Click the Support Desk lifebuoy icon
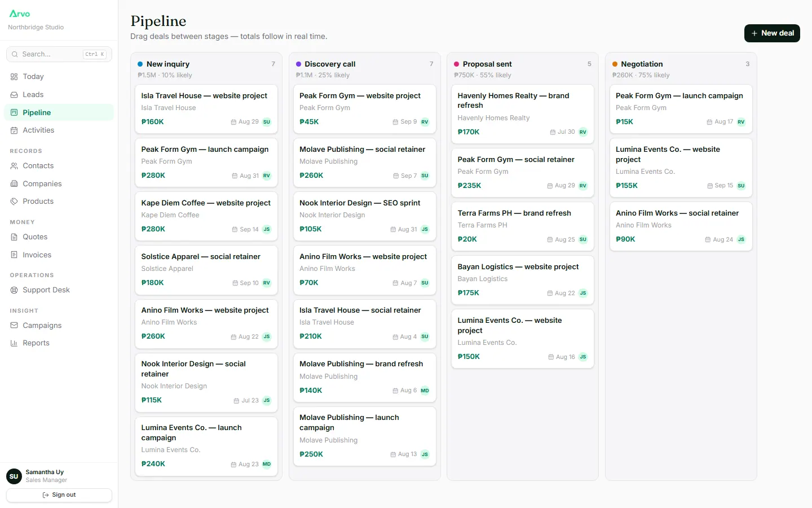This screenshot has width=812, height=508. (14, 290)
